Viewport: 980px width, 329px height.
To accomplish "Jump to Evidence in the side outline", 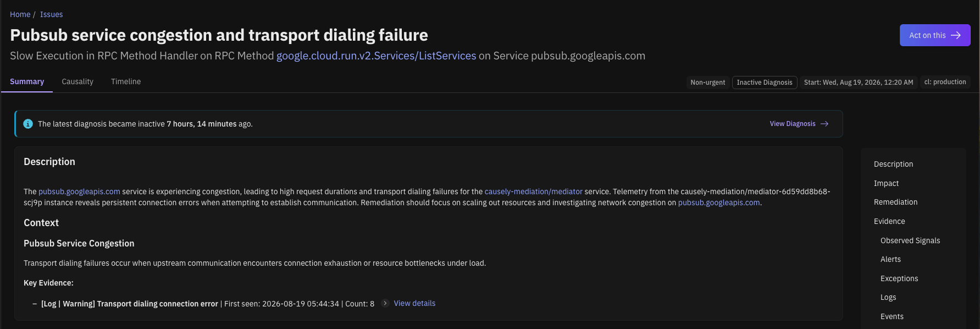I will [889, 221].
